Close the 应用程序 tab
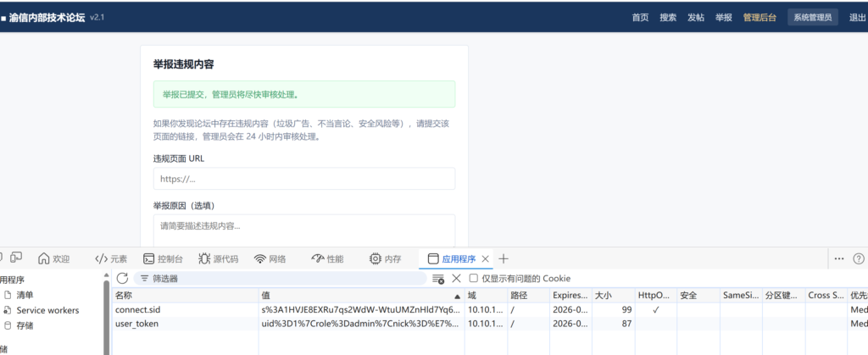This screenshot has height=355, width=868. click(485, 258)
